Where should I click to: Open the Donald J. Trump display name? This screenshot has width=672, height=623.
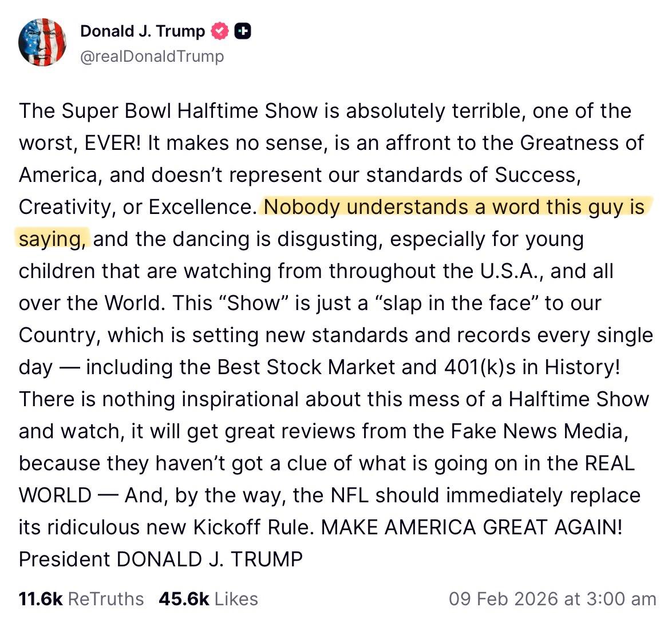click(143, 31)
